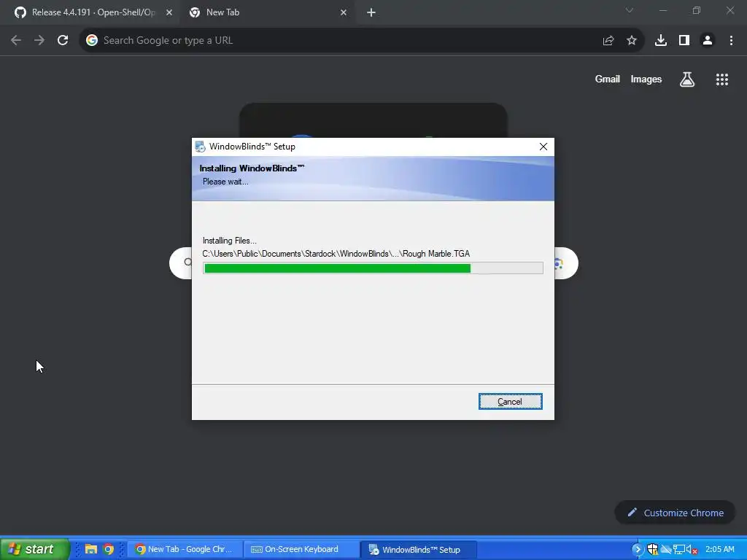The height and width of the screenshot is (560, 747).
Task: Open the Google apps grid
Action: tap(722, 79)
